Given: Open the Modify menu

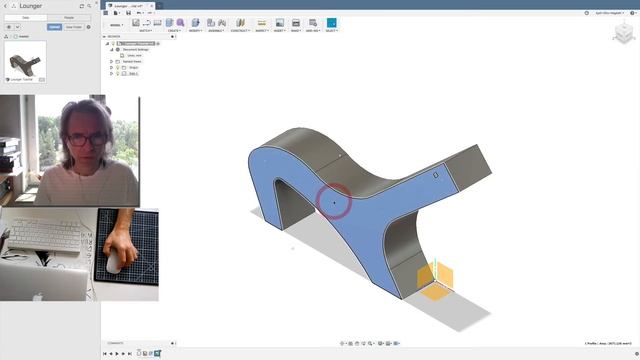Looking at the screenshot, I should [x=195, y=31].
